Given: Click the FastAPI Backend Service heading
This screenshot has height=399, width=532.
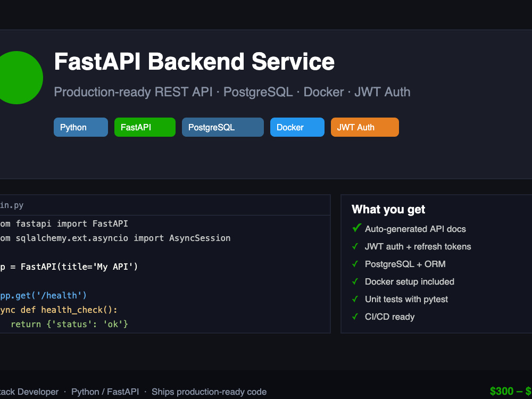Looking at the screenshot, I should tap(194, 61).
